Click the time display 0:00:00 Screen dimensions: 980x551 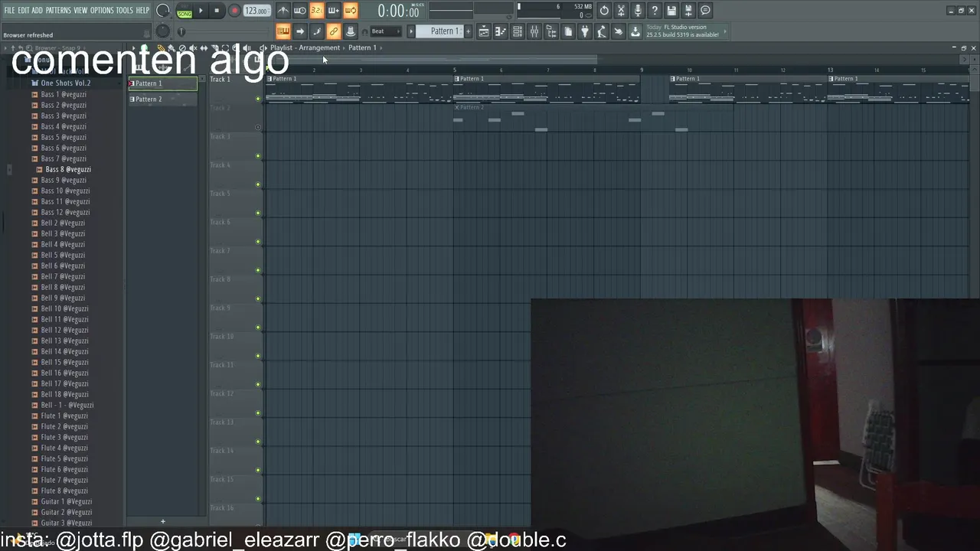pyautogui.click(x=398, y=11)
